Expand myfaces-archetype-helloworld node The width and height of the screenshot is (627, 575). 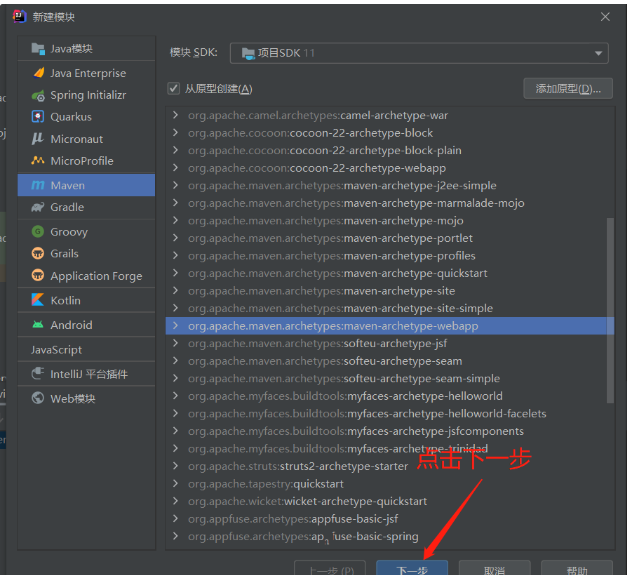click(175, 396)
